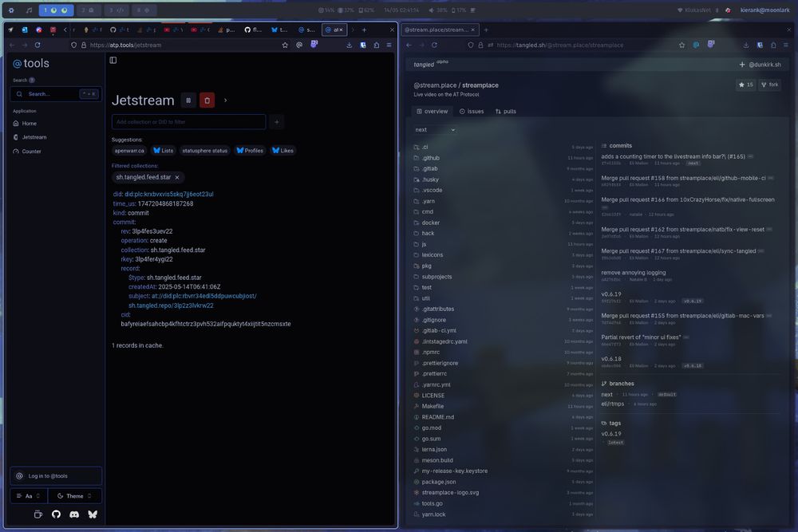The width and height of the screenshot is (798, 532).
Task: Click Log in to @tools
Action: click(x=56, y=476)
